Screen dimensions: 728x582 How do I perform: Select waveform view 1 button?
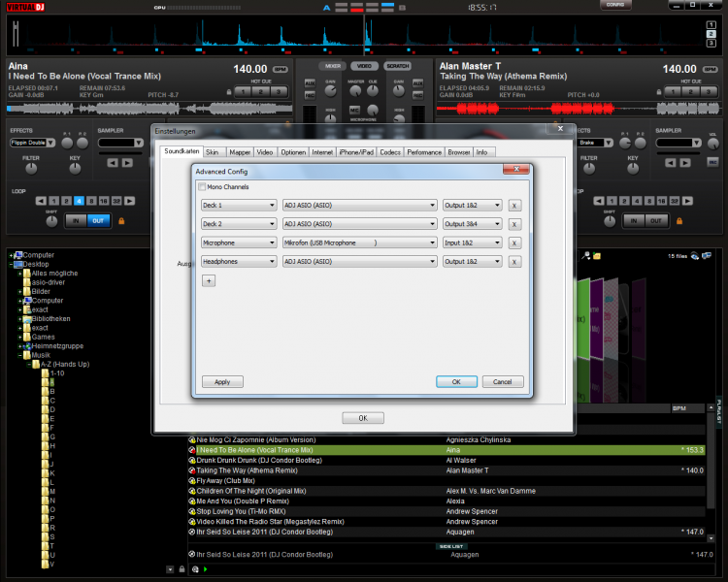[x=711, y=25]
